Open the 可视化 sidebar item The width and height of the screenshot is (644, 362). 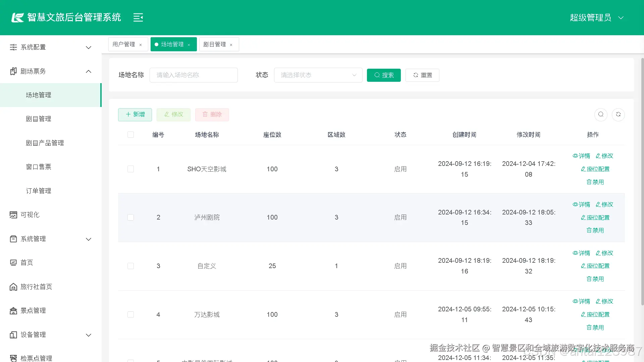coord(30,215)
